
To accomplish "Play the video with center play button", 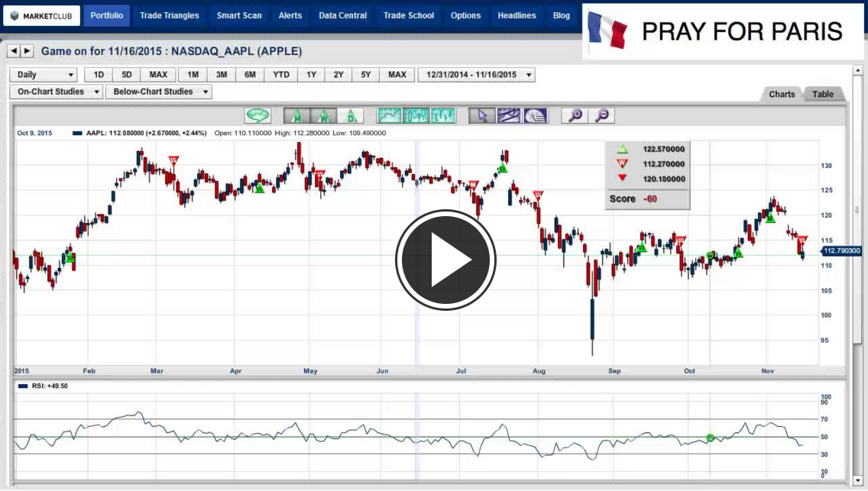I will tap(445, 260).
